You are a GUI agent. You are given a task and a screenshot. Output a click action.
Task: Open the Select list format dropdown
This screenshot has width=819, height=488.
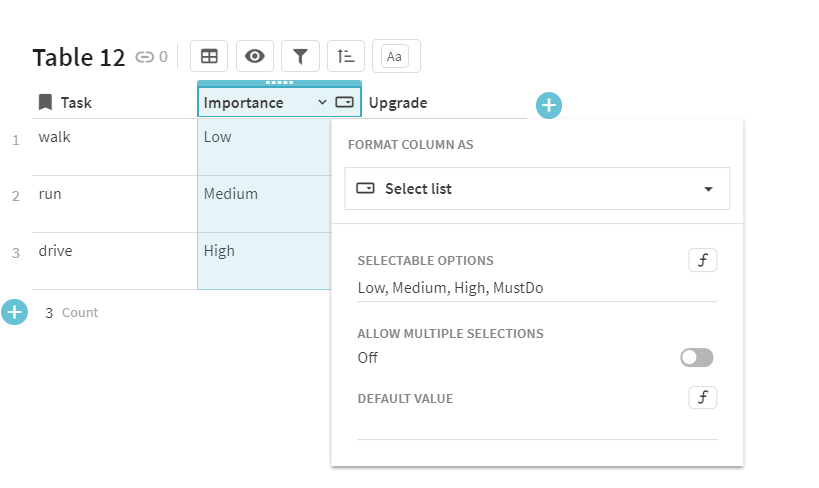click(537, 188)
